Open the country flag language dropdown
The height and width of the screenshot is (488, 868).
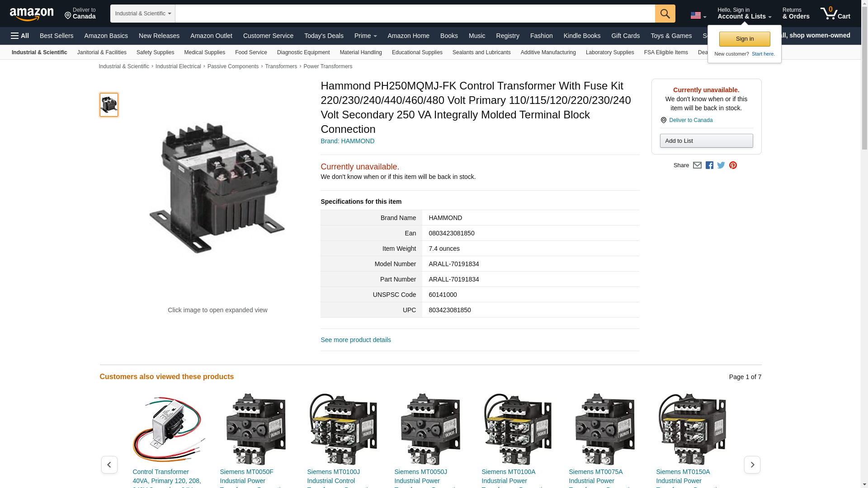click(698, 16)
